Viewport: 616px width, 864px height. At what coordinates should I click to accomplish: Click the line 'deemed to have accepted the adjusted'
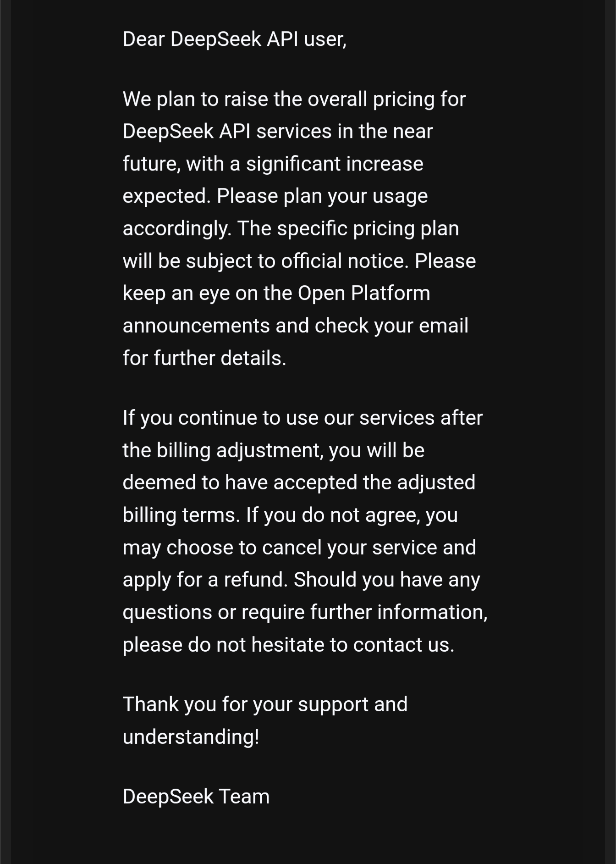click(299, 483)
